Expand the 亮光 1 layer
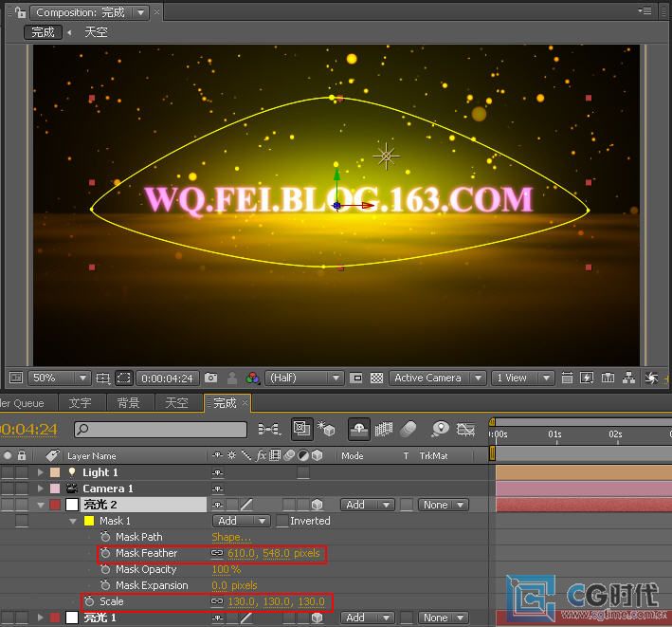The width and height of the screenshot is (672, 627). tap(41, 618)
